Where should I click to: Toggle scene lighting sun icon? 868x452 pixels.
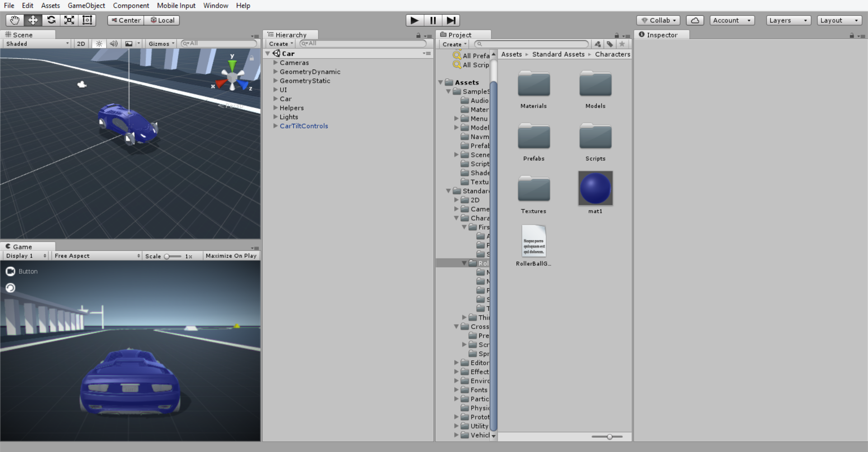99,44
